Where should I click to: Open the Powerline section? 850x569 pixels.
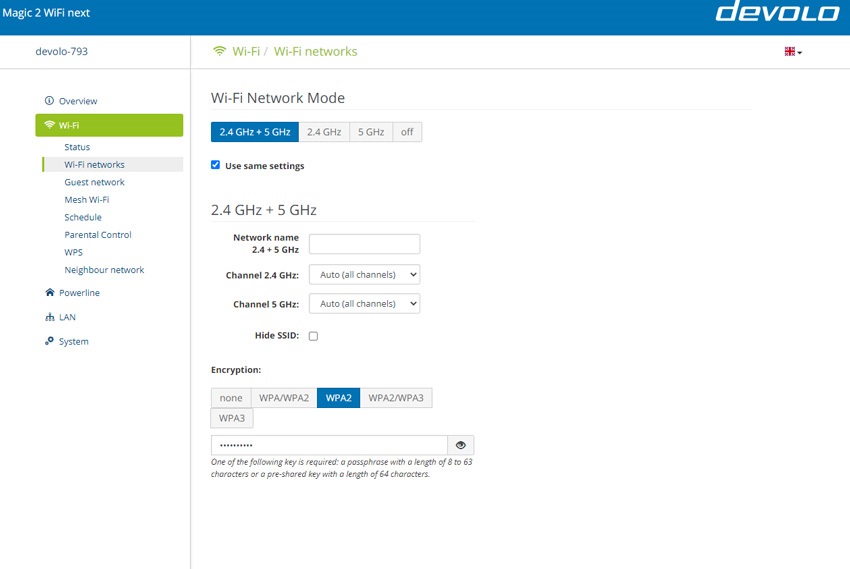point(79,293)
